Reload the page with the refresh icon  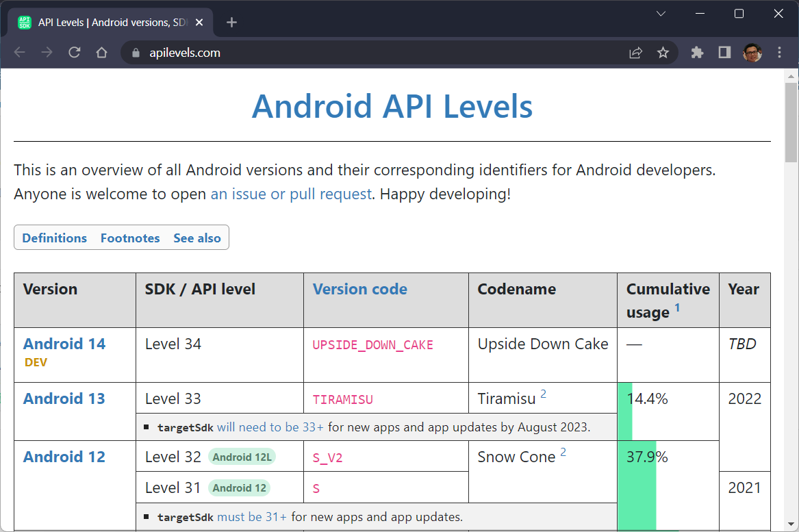point(75,53)
